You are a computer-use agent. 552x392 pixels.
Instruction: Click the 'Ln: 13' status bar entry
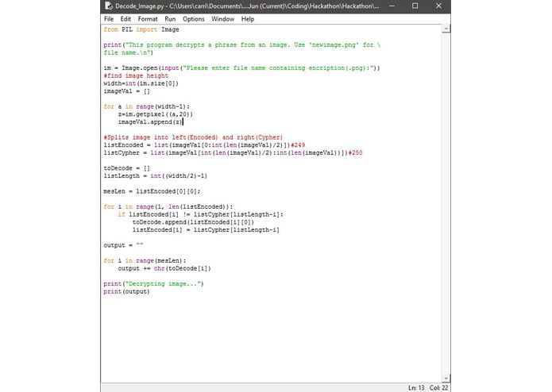pyautogui.click(x=416, y=387)
